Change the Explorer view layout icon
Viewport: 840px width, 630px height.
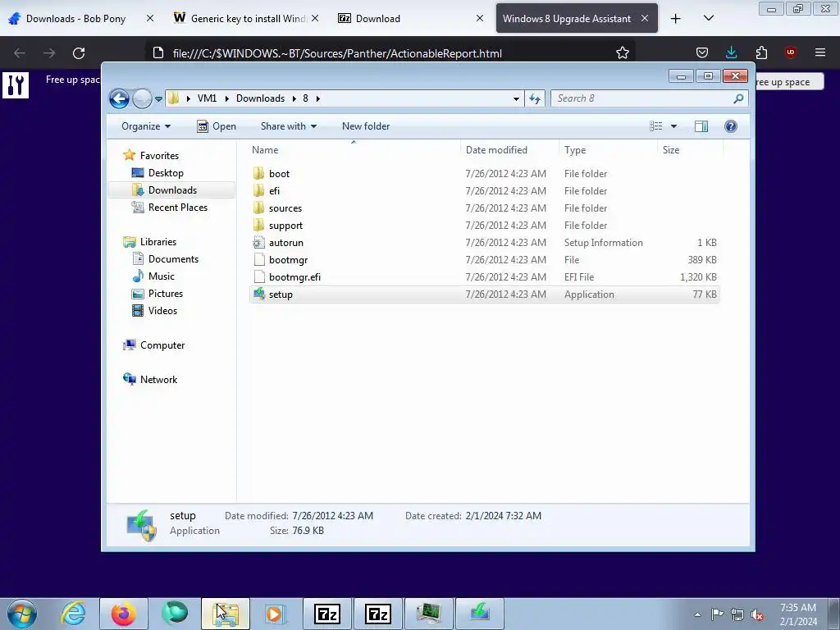[x=655, y=126]
